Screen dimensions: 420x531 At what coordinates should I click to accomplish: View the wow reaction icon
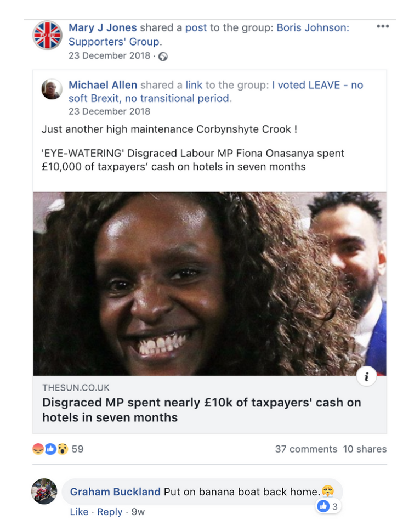pyautogui.click(x=63, y=449)
